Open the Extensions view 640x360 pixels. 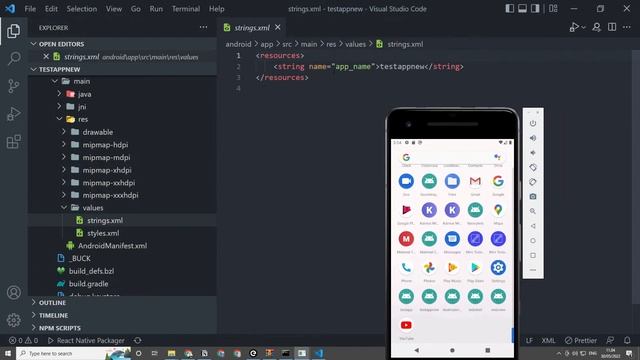pyautogui.click(x=13, y=142)
